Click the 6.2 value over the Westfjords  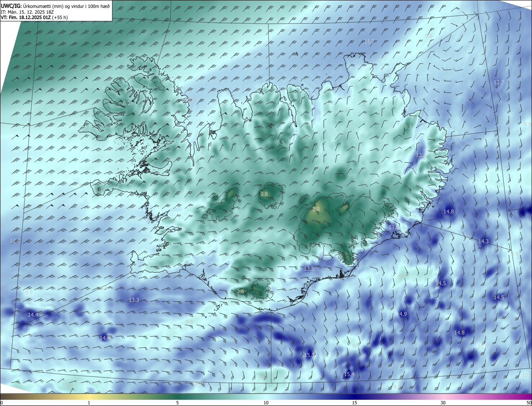pyautogui.click(x=126, y=103)
